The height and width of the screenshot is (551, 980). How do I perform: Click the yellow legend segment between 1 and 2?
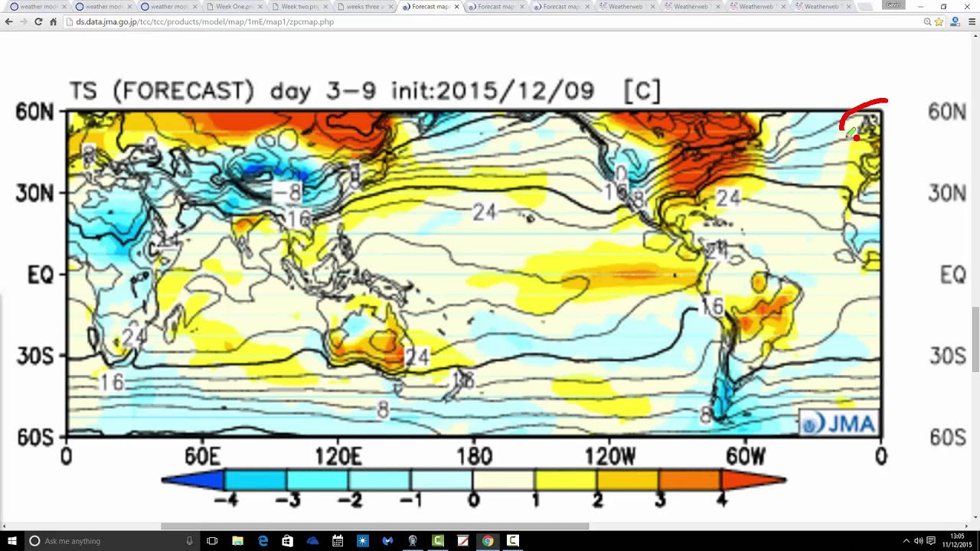pyautogui.click(x=565, y=480)
